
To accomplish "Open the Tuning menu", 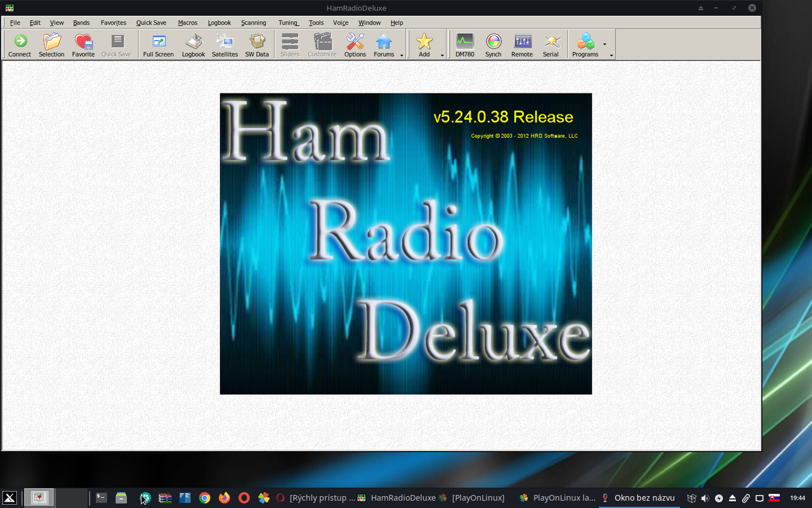I will [x=288, y=23].
